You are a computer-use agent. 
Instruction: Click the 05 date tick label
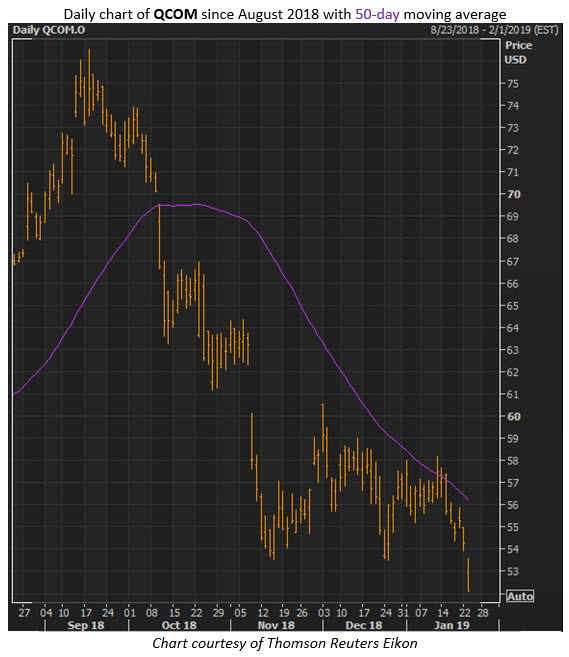240,613
